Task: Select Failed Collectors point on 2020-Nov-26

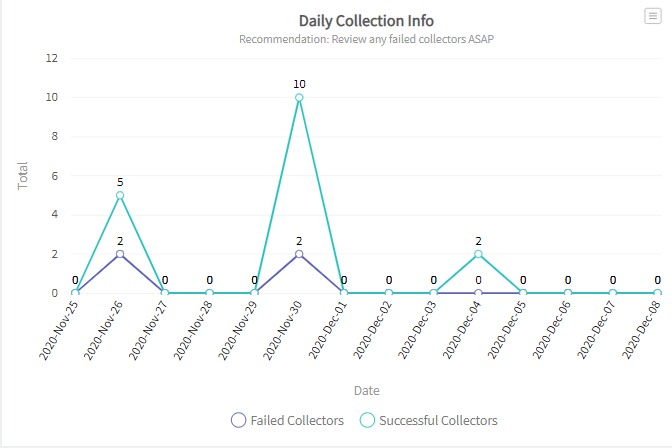Action: coord(120,254)
